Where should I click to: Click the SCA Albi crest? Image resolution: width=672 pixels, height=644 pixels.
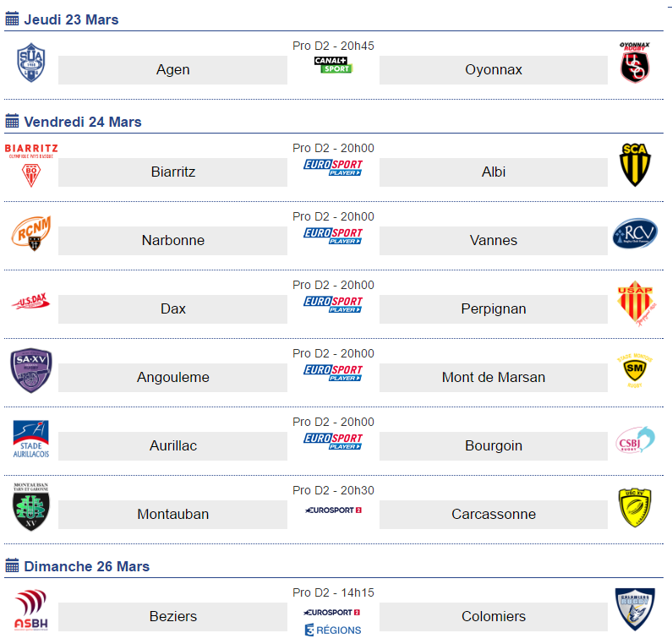635,165
